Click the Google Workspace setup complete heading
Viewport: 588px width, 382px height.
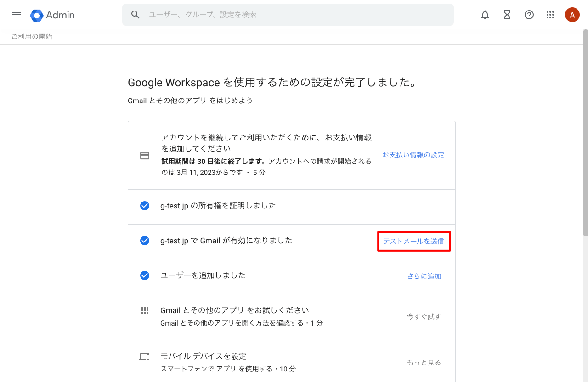(273, 83)
